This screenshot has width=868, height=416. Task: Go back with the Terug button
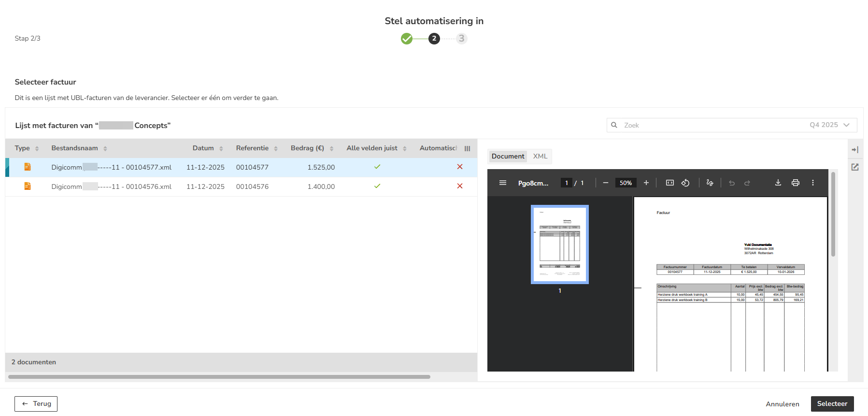[36, 404]
